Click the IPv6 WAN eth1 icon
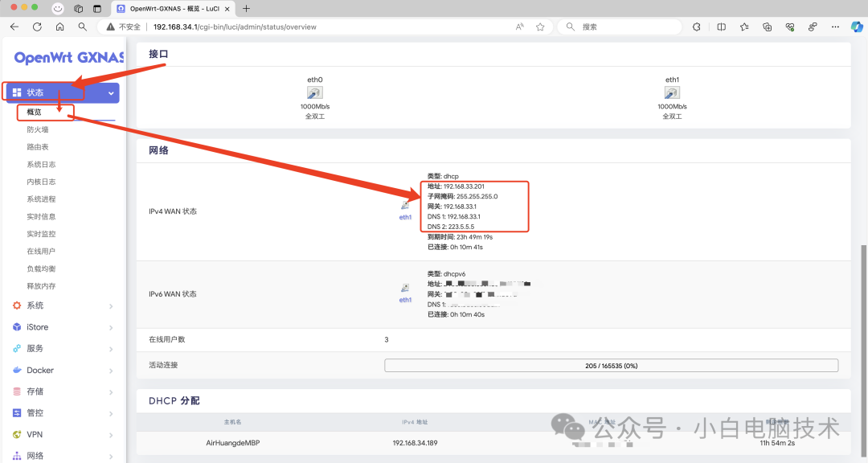The width and height of the screenshot is (868, 463). coord(405,289)
